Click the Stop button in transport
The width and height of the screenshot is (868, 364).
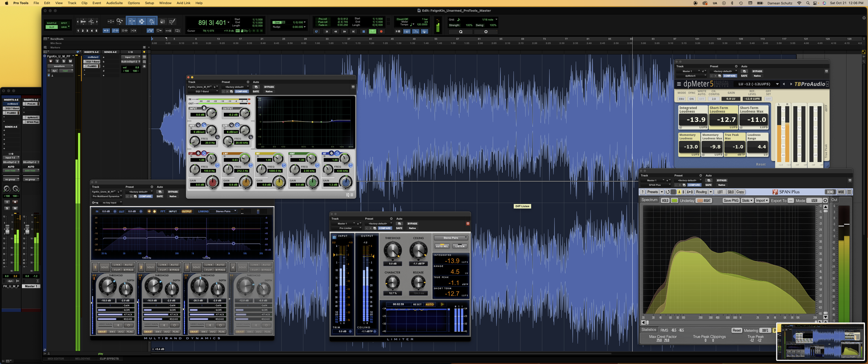coord(364,31)
